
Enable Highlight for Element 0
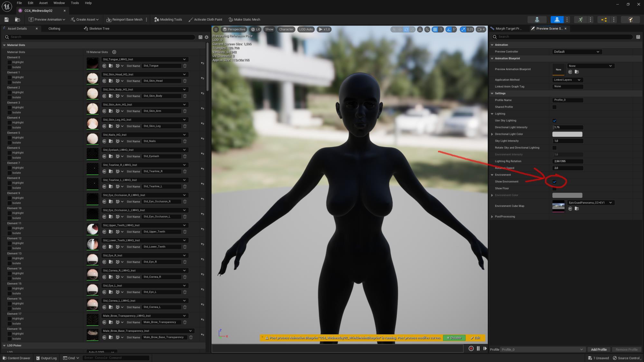[x=10, y=62]
